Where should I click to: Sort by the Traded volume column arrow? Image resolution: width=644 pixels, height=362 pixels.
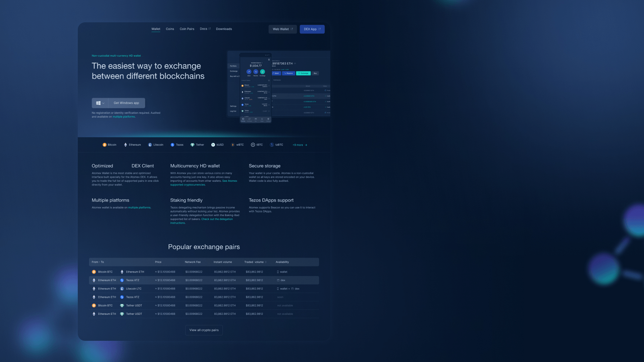[x=266, y=262]
